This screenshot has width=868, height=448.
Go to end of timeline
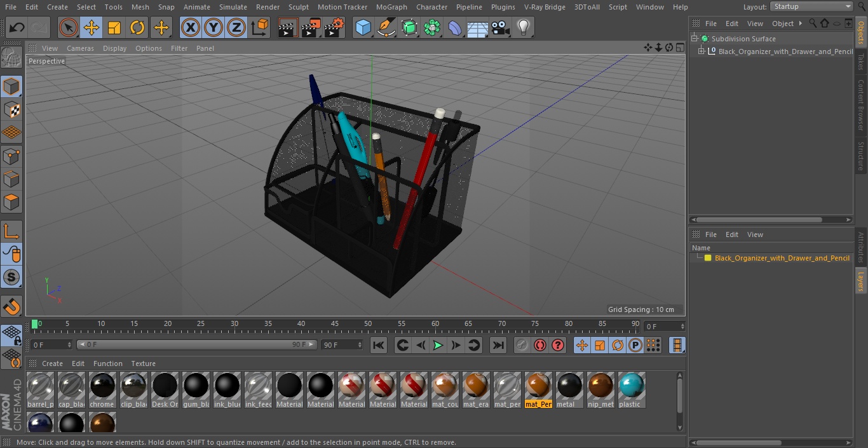point(498,345)
